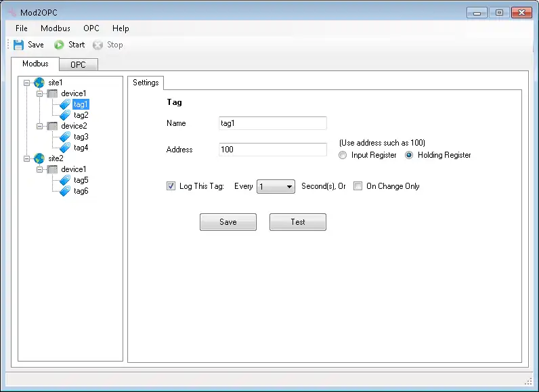Click the tag6 blue tag icon
The width and height of the screenshot is (539, 392).
pos(65,191)
